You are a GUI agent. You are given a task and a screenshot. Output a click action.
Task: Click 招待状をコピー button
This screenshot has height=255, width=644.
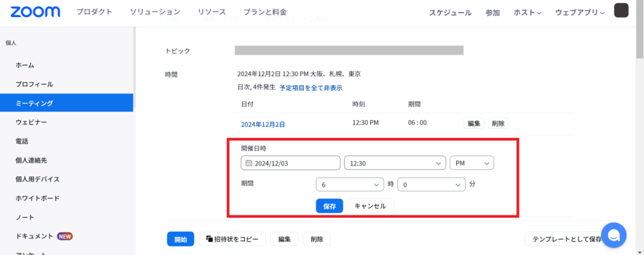click(x=233, y=239)
